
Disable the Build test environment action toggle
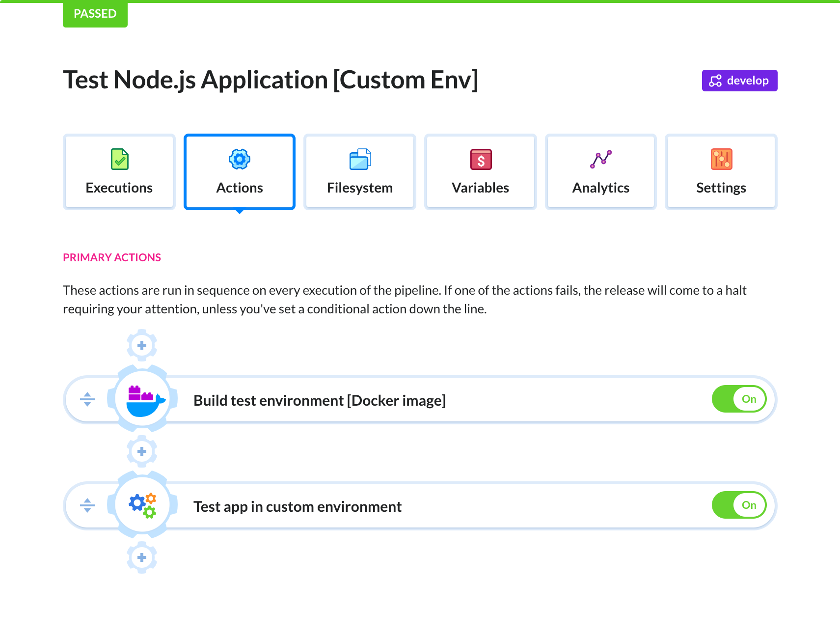click(x=739, y=399)
